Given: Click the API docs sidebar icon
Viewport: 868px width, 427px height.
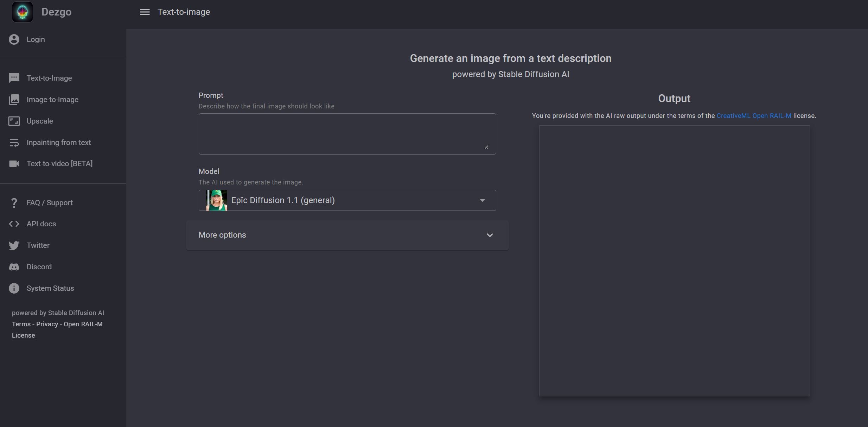Looking at the screenshot, I should tap(14, 224).
